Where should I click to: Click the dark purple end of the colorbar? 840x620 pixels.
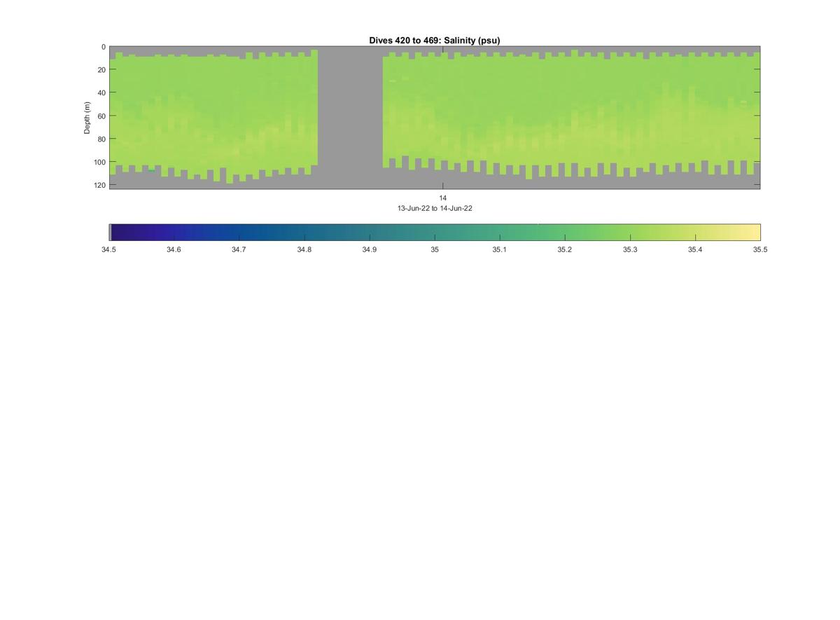pyautogui.click(x=122, y=233)
